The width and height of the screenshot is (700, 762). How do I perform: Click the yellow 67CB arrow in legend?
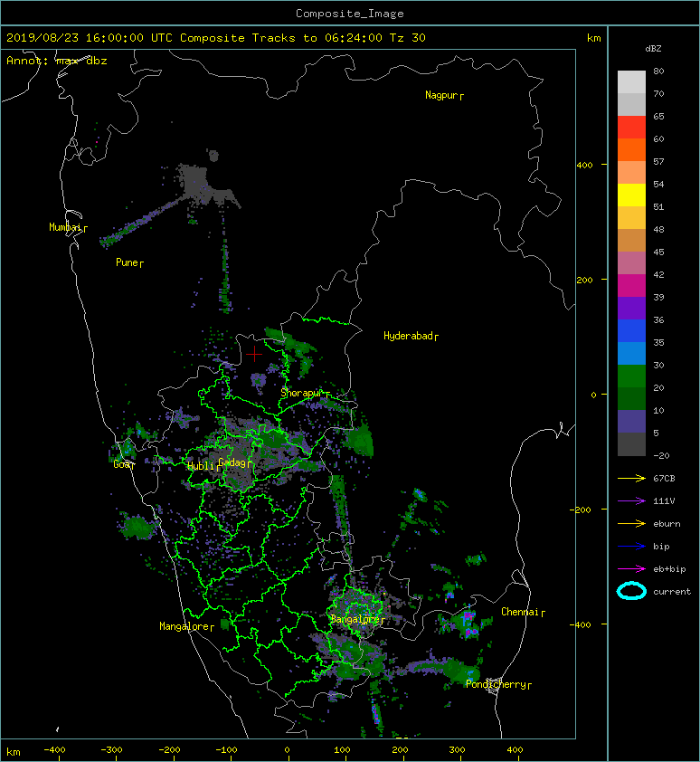[631, 479]
